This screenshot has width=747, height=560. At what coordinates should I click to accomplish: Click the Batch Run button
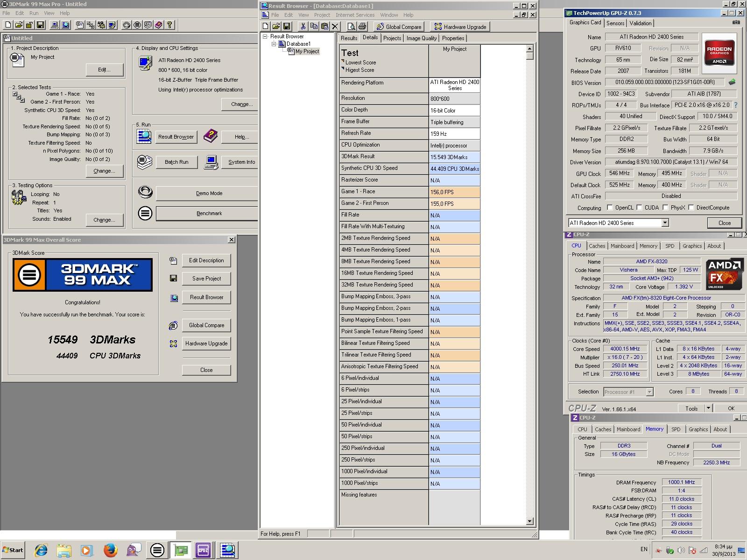tap(176, 162)
